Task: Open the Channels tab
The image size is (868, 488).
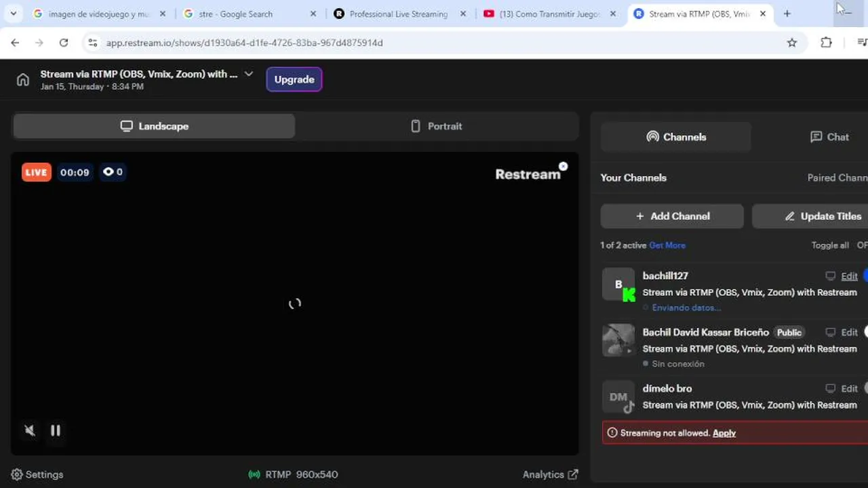Action: (x=676, y=137)
